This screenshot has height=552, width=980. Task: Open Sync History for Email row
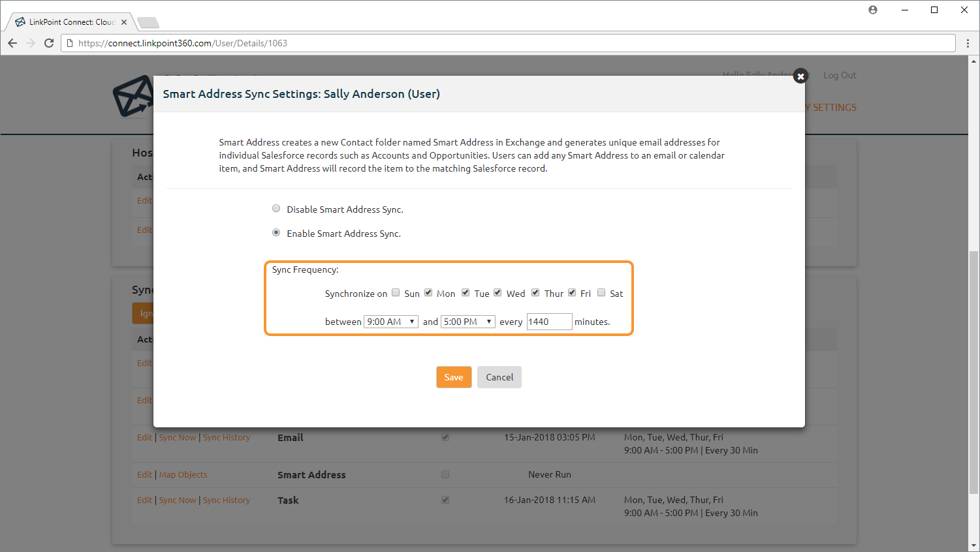[x=227, y=437]
